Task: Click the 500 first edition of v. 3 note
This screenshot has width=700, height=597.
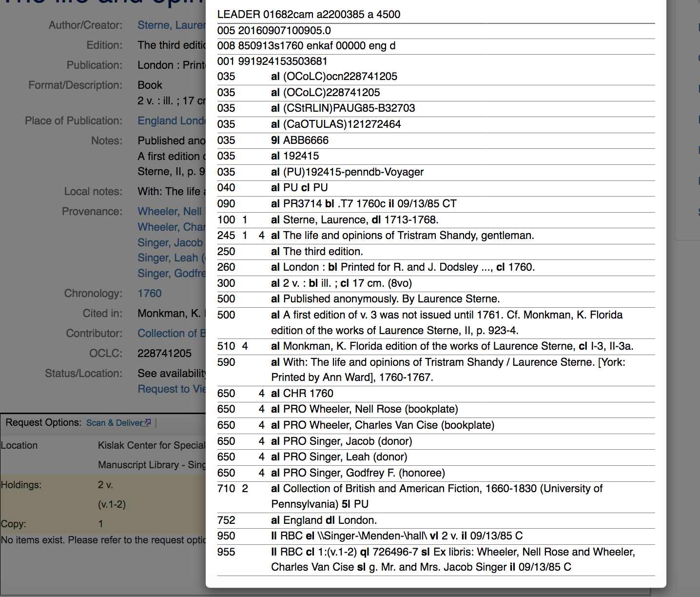Action: (436, 323)
